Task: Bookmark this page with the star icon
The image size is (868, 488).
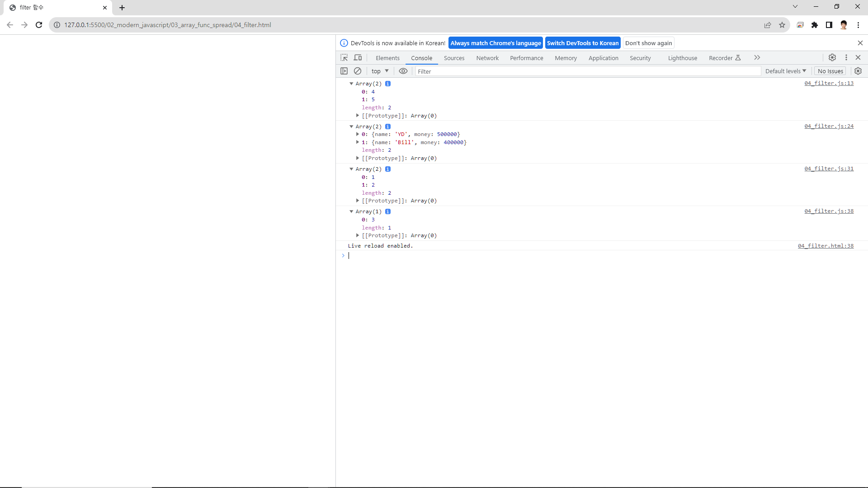Action: tap(782, 25)
